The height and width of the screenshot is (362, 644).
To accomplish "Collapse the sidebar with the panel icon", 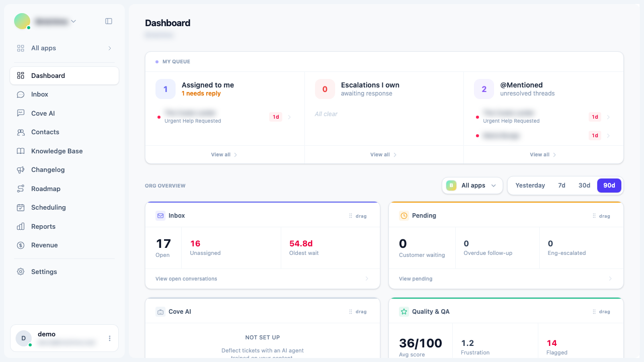I will [x=109, y=21].
